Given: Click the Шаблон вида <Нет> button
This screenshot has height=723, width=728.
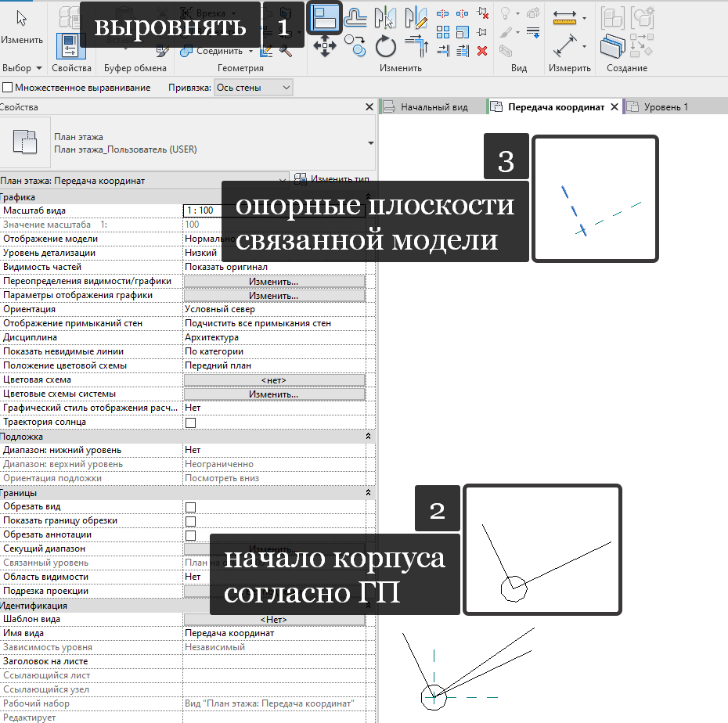Looking at the screenshot, I should (275, 619).
